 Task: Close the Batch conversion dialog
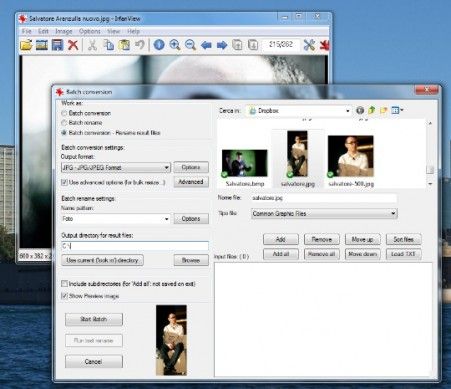[x=426, y=89]
